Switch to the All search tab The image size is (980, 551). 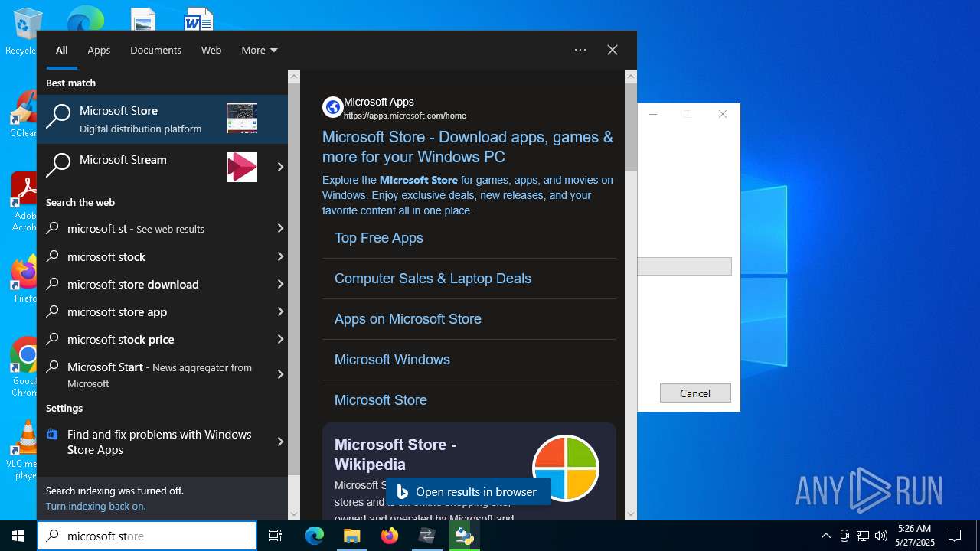pos(62,50)
